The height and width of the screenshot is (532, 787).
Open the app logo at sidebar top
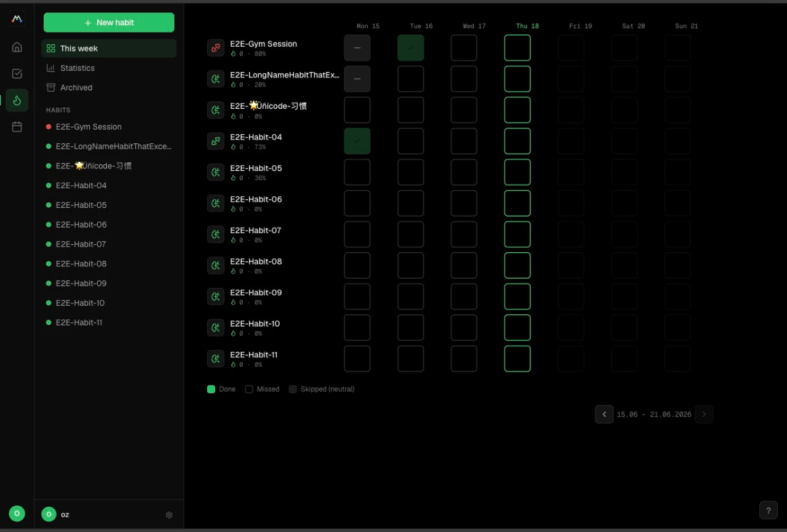[17, 19]
